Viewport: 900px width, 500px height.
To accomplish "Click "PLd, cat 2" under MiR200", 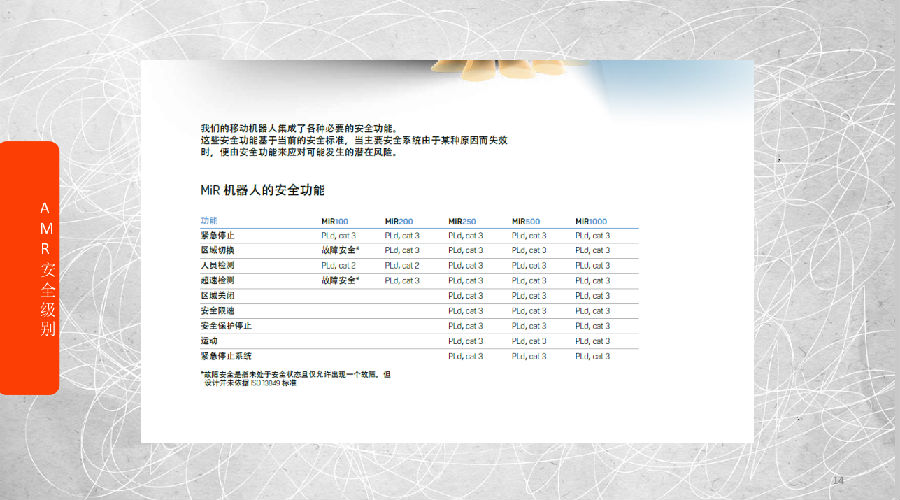I will (402, 266).
